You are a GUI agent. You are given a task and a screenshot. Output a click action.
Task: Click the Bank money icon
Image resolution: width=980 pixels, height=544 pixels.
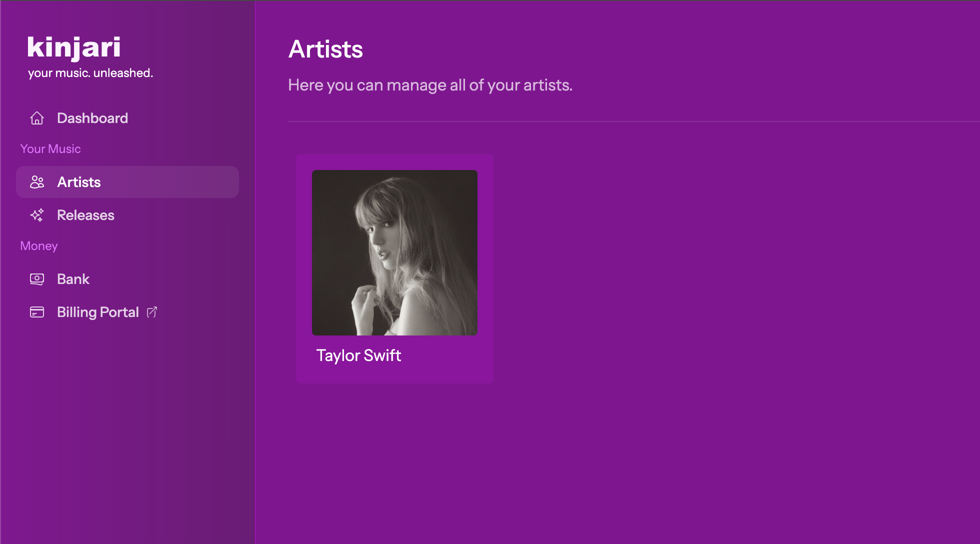[x=37, y=279]
